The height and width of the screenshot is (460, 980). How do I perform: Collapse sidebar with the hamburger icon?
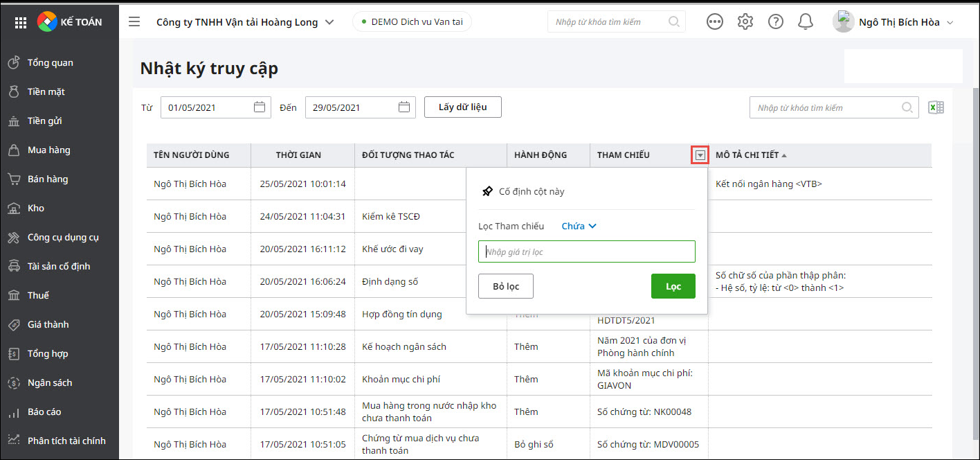[x=134, y=22]
